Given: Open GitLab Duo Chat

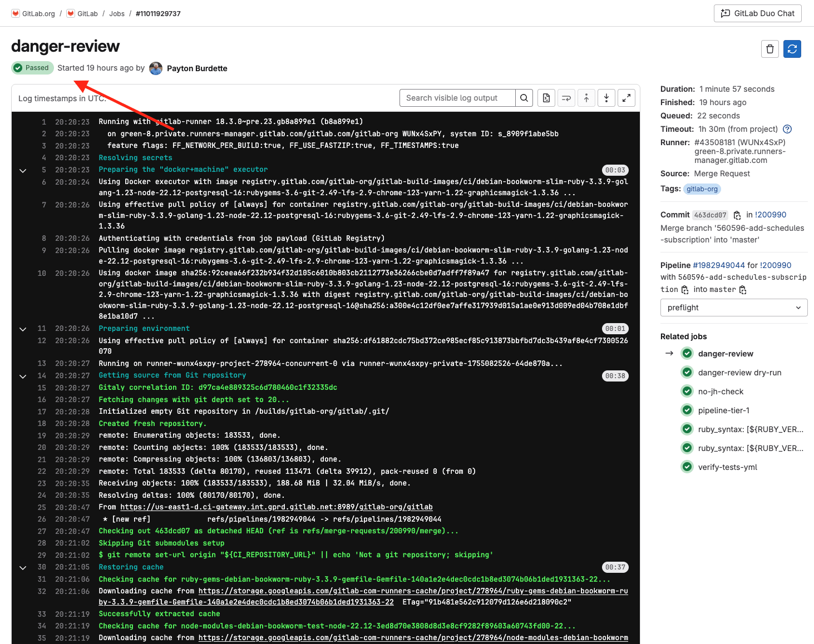Looking at the screenshot, I should click(x=757, y=13).
